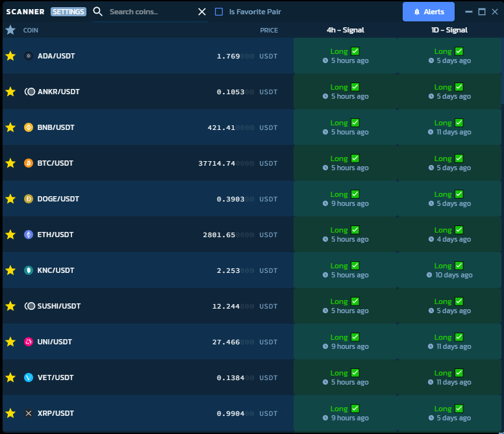Toggle favorite star for KNC/USDT
Viewport: 504px width, 434px height.
(x=10, y=270)
